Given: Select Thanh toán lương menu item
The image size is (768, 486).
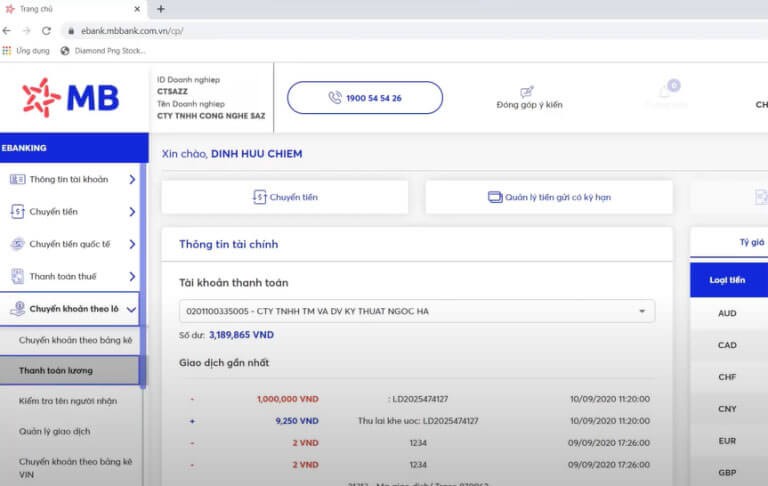Looking at the screenshot, I should (56, 371).
